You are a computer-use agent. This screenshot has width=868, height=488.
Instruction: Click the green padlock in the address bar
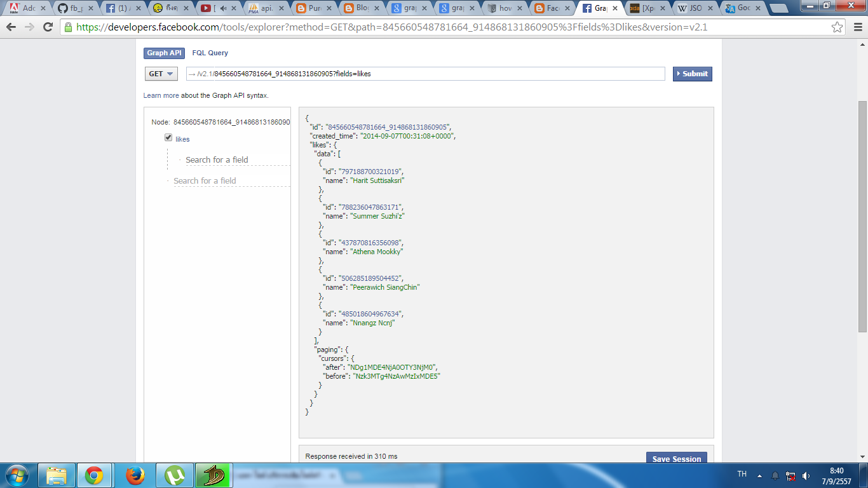[x=68, y=27]
